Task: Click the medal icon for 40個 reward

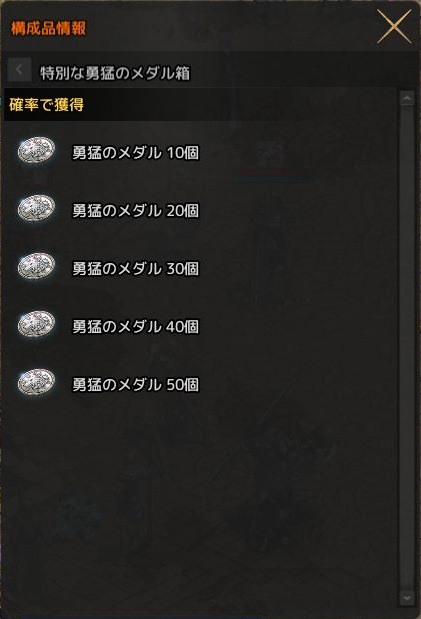Action: 36,325
